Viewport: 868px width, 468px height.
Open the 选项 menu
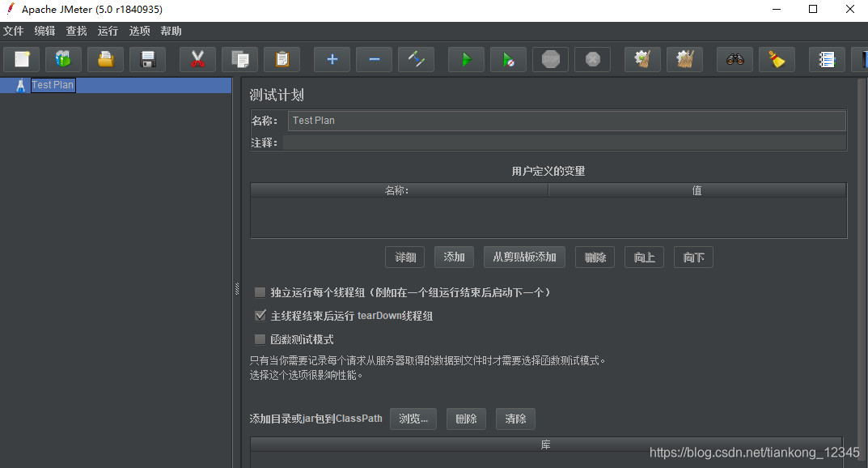click(139, 31)
